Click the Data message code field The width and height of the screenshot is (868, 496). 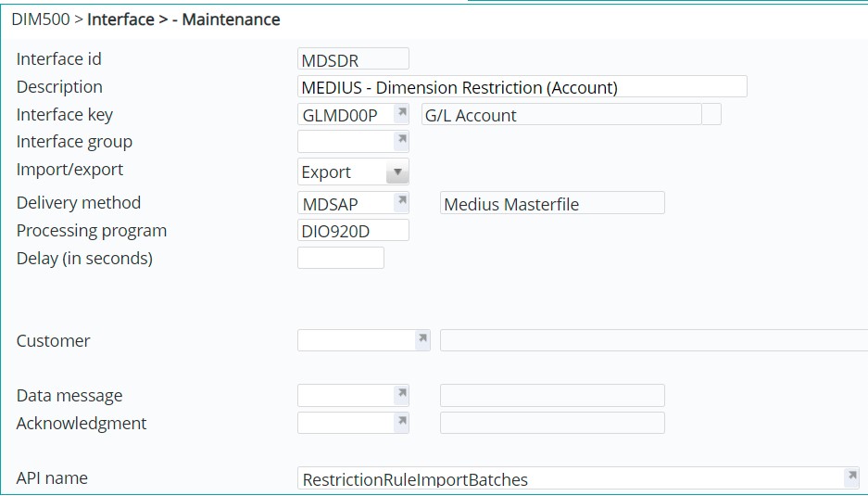point(345,395)
